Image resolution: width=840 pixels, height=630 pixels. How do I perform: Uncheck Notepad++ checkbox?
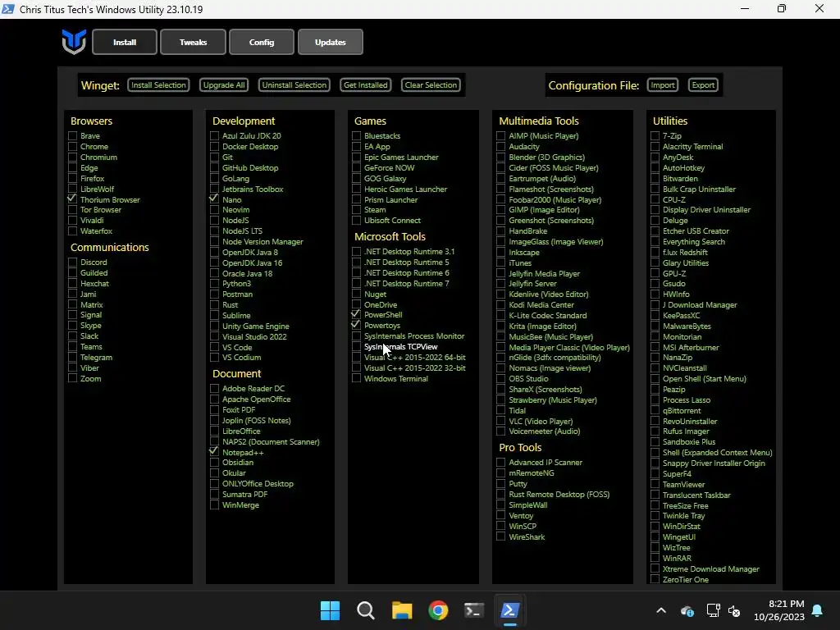tap(214, 452)
